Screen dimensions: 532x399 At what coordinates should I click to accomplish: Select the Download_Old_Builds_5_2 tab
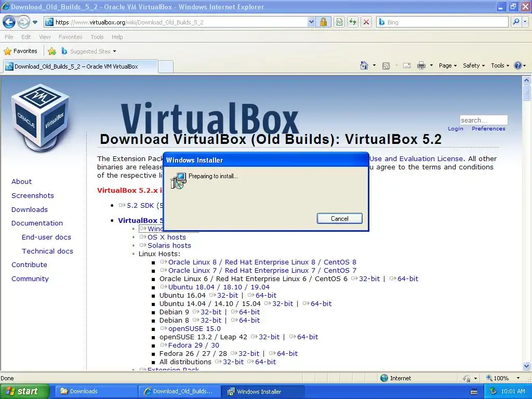tap(81, 66)
